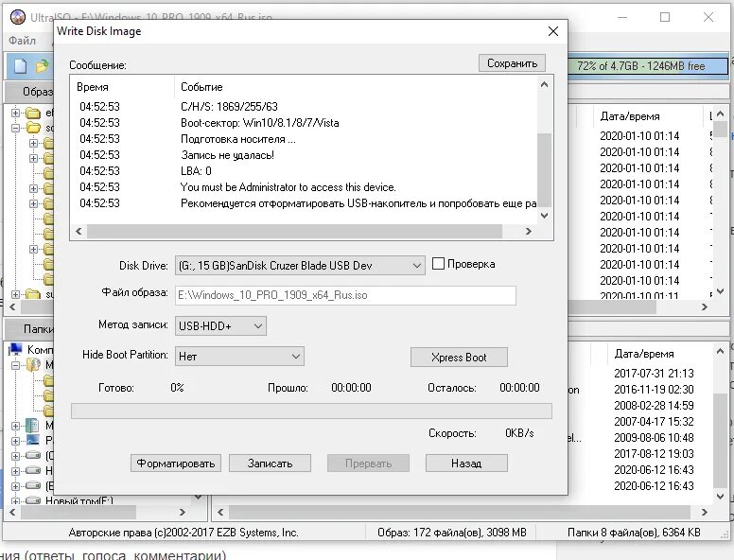Viewport: 734px width, 560px height.
Task: Open the Метод записи USB-HDD+ dropdown
Action: click(220, 326)
